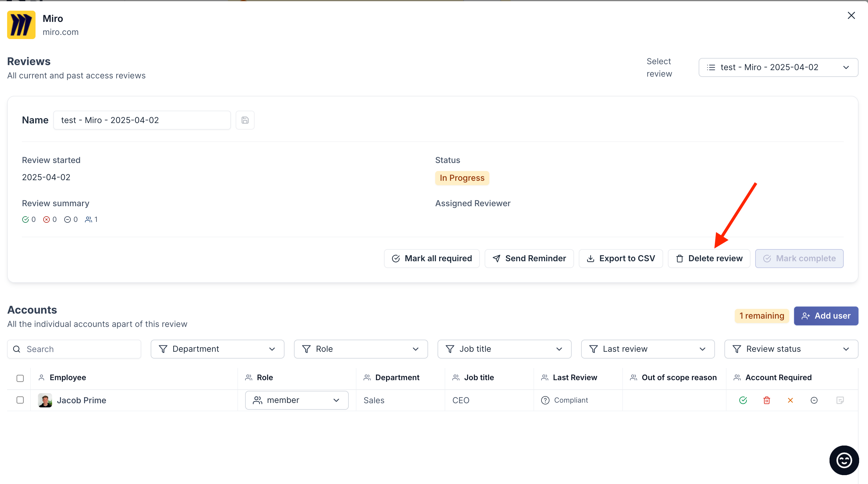Open the chat support smiley widget
This screenshot has width=868, height=484.
click(x=844, y=460)
